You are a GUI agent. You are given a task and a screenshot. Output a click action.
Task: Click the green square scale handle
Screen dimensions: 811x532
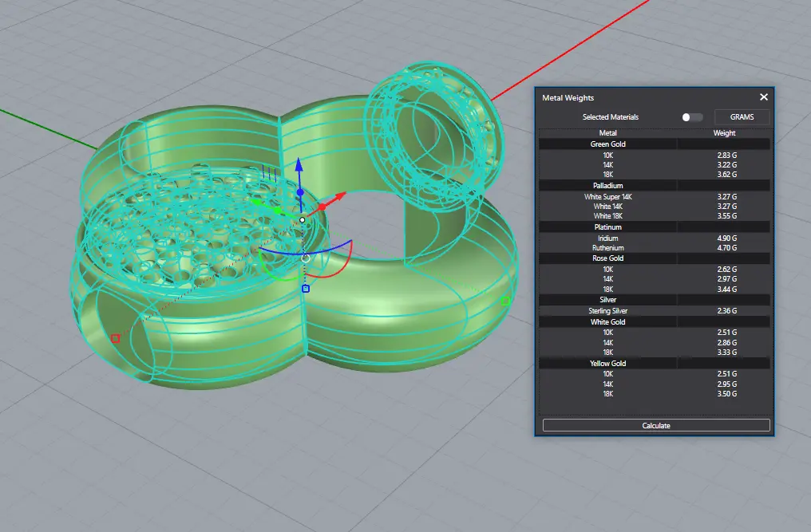[x=504, y=301]
